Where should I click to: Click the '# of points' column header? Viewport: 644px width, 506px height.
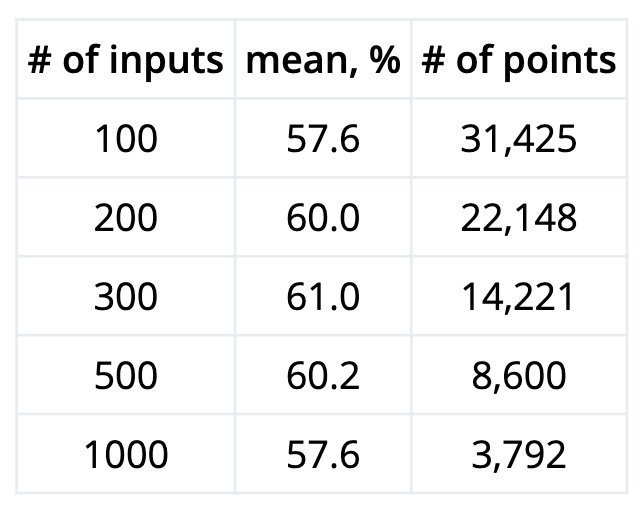pyautogui.click(x=518, y=61)
